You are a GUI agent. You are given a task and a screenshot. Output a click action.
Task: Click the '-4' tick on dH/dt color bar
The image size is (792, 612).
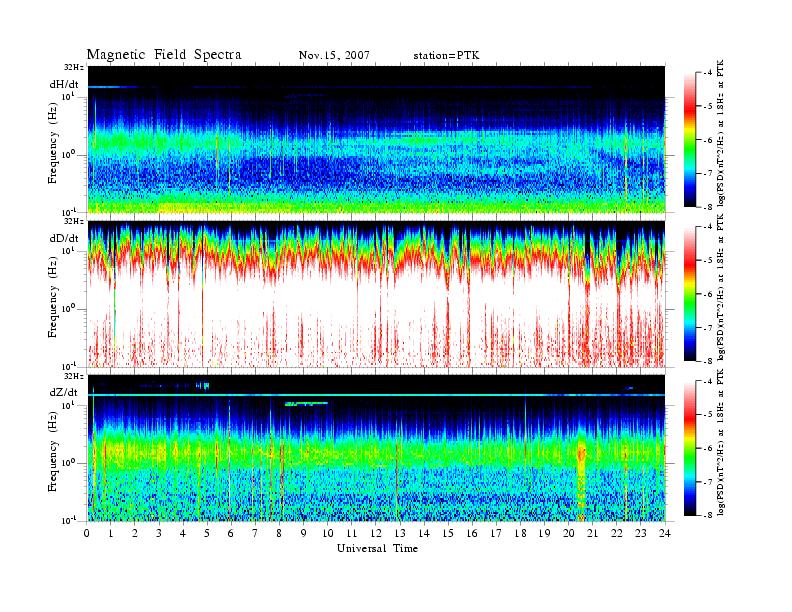[x=706, y=73]
